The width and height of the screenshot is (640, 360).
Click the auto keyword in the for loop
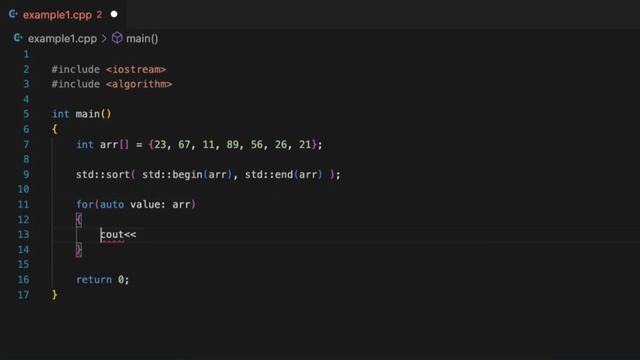(112, 204)
